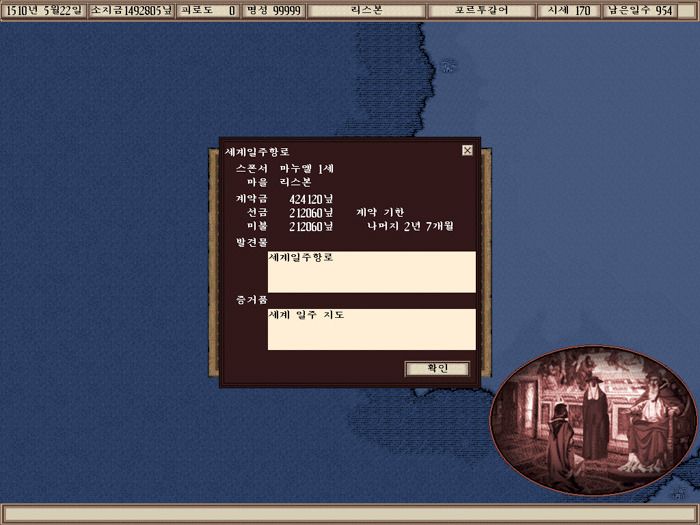
Task: Click the 명성 99999 fame indicator
Action: click(x=274, y=10)
